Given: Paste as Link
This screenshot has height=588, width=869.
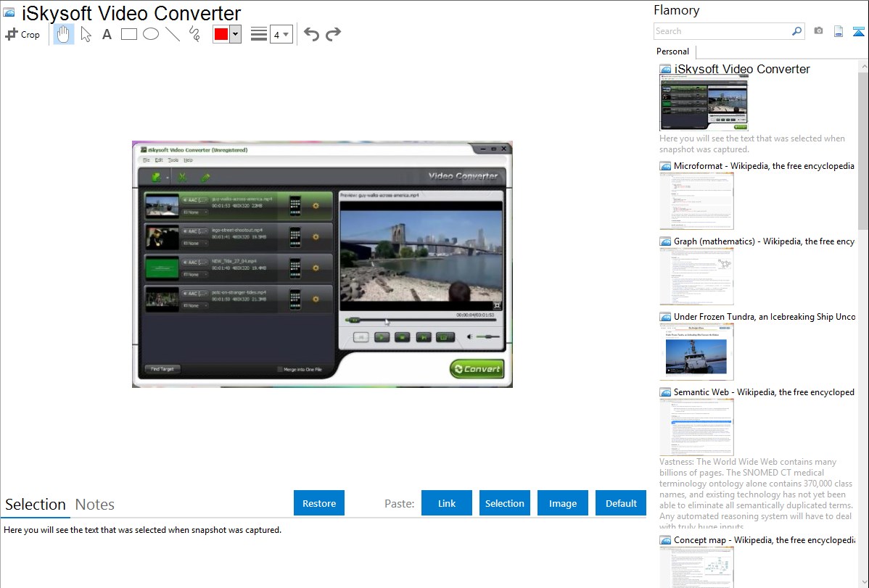Looking at the screenshot, I should point(447,503).
